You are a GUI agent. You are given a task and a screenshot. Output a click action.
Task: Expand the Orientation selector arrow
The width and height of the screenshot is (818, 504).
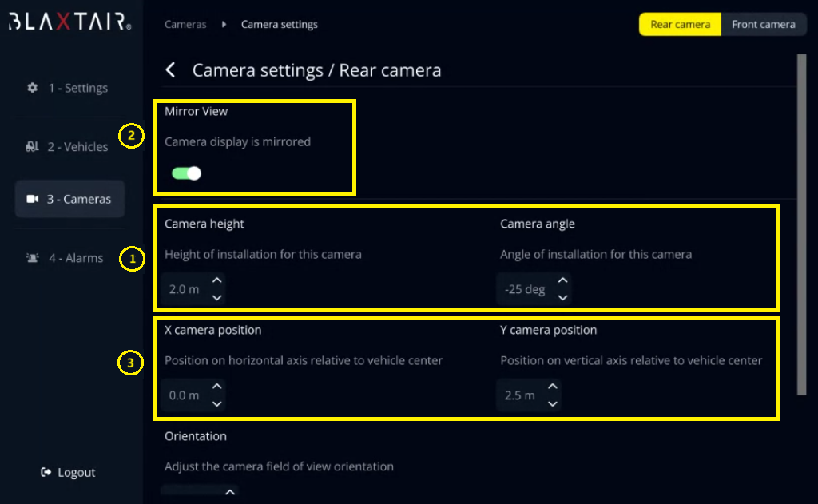(228, 492)
